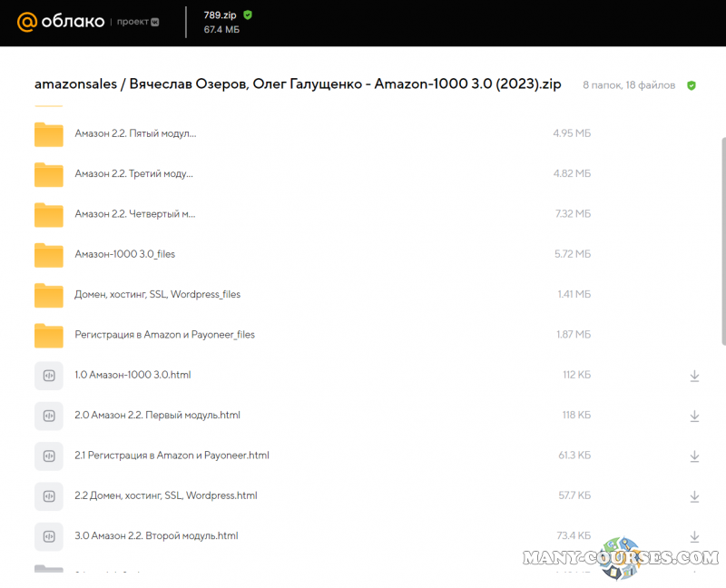Image resolution: width=726 pixels, height=588 pixels.
Task: Open Домен, хостинг, SSL, Wordpress_files folder
Action: point(157,294)
